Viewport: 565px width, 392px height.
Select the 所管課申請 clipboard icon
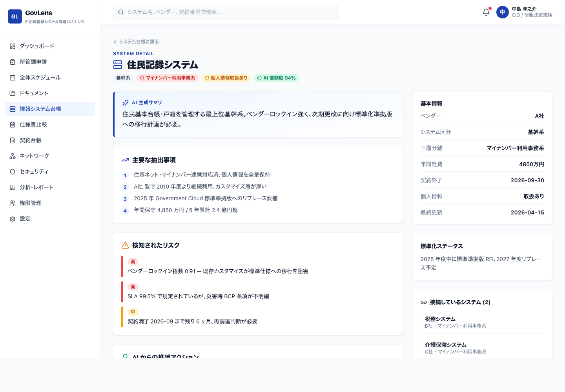pyautogui.click(x=12, y=62)
